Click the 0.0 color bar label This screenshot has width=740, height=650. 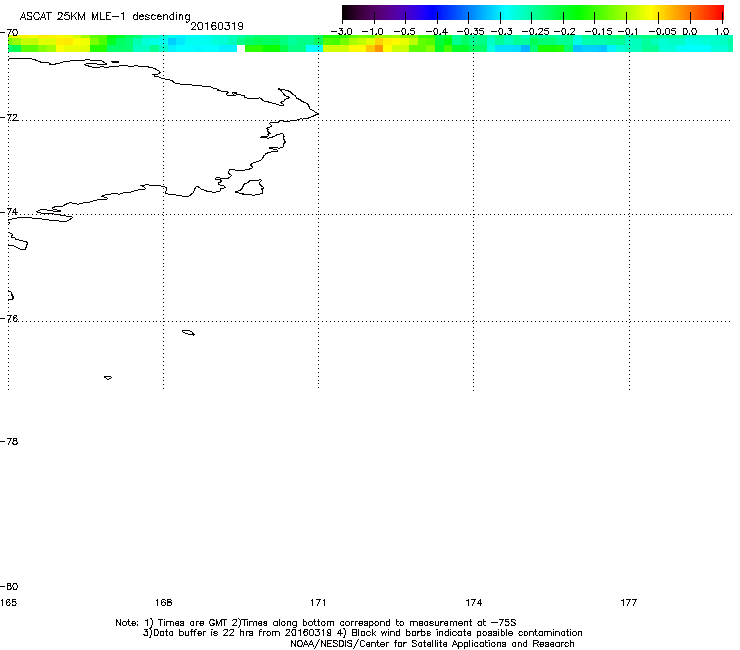[x=690, y=32]
